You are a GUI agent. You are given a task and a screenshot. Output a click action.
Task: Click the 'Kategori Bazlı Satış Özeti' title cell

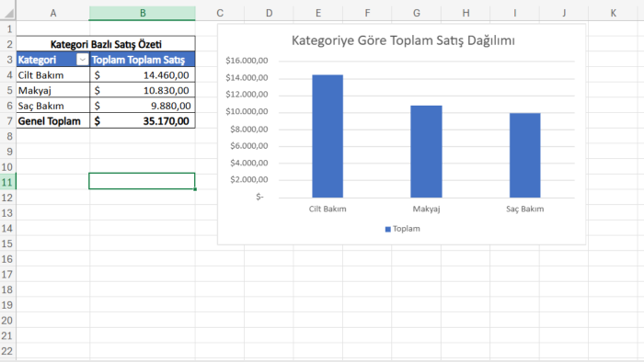(x=106, y=44)
